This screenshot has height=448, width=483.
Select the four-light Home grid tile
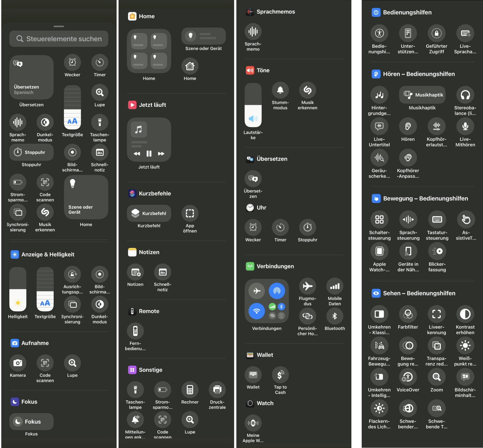tap(149, 51)
